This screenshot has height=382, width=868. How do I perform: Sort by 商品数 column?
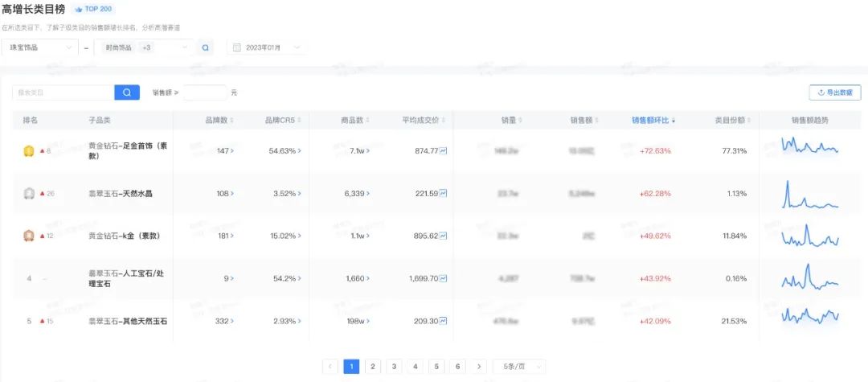tap(367, 120)
